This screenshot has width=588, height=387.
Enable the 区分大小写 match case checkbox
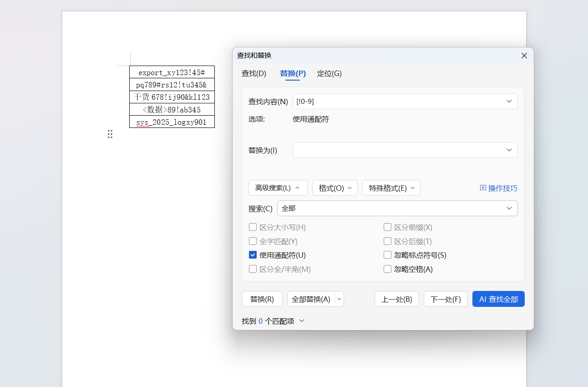[253, 227]
